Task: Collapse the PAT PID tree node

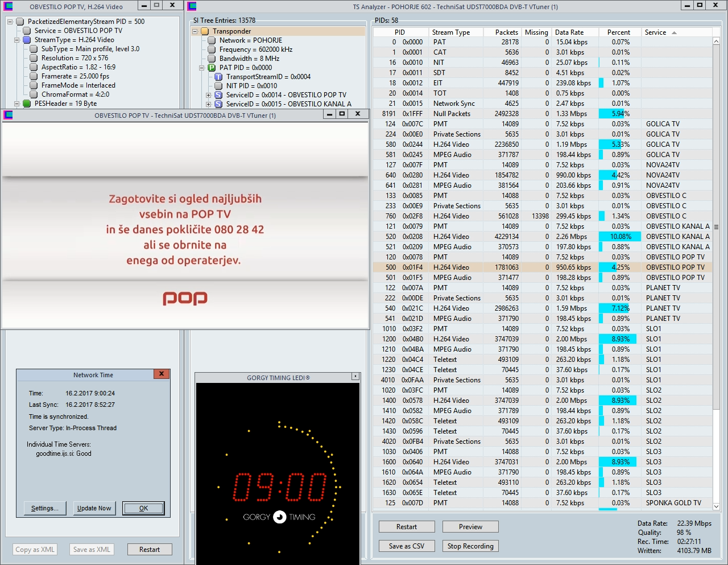Action: (x=202, y=68)
